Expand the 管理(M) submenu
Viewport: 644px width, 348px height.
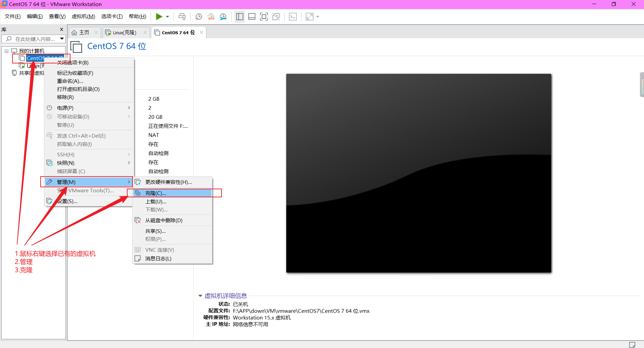tap(89, 182)
